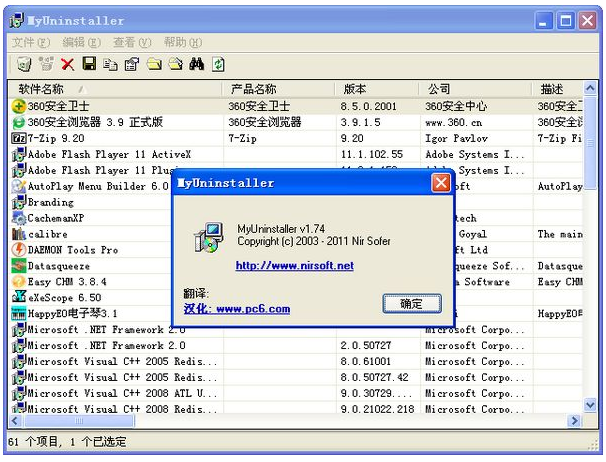Click description cell The main
Viewport: 606px width, 462px height.
560,234
